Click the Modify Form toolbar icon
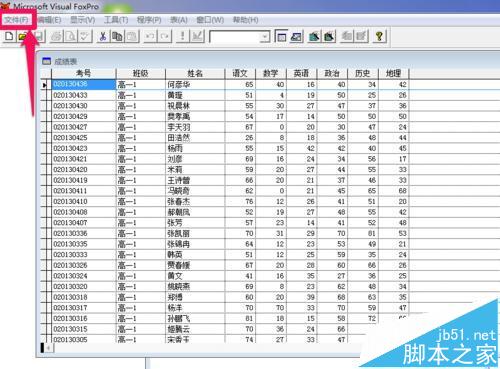 click(197, 36)
